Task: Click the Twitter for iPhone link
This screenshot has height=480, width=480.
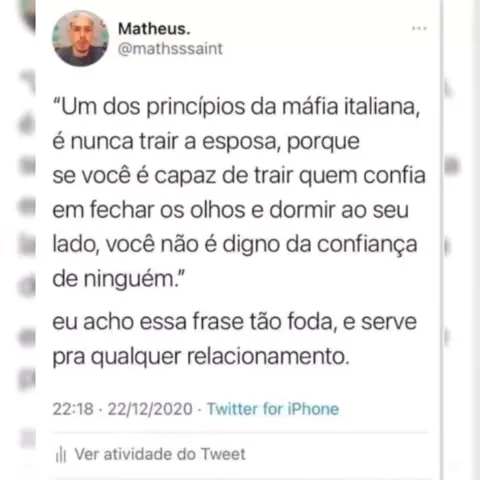Action: coord(273,409)
